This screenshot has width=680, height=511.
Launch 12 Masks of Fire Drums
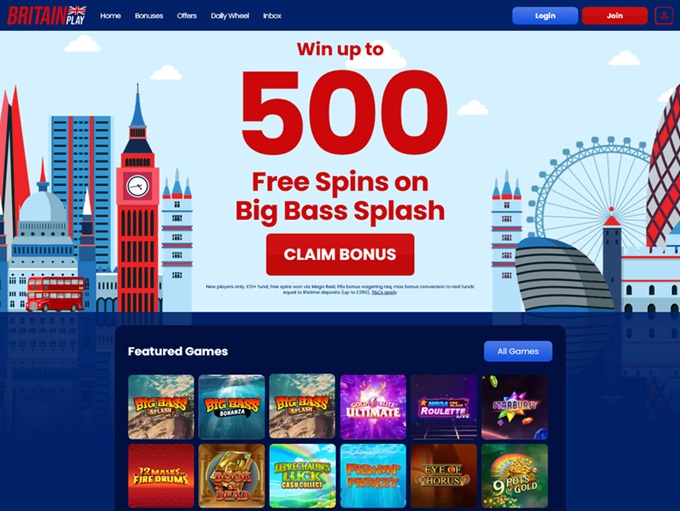point(161,476)
